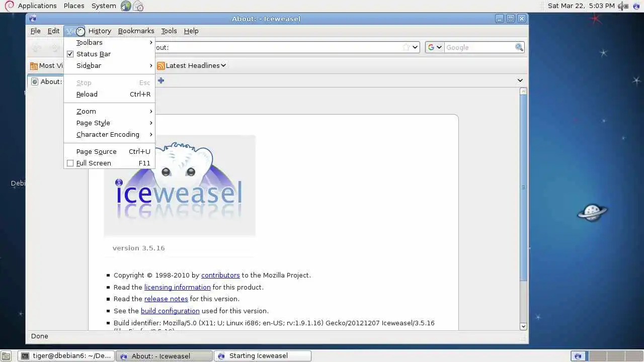The width and height of the screenshot is (644, 362).
Task: Select Page Source from the View menu
Action: (109, 151)
